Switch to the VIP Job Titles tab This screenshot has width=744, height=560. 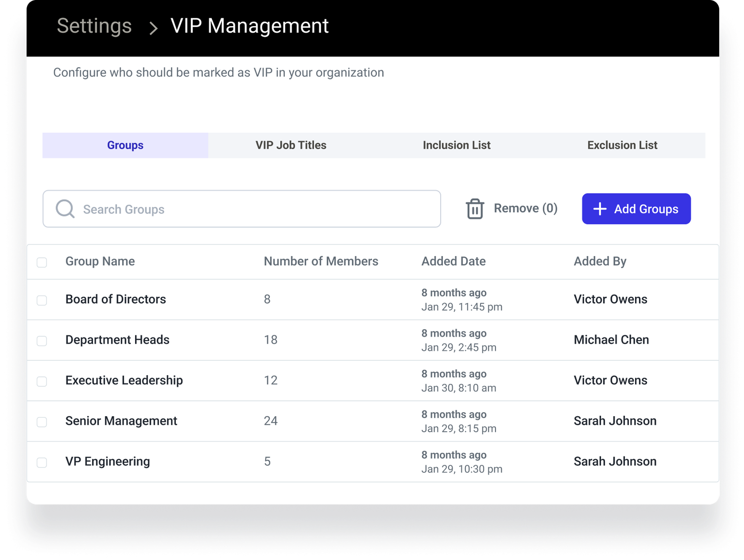coord(291,145)
